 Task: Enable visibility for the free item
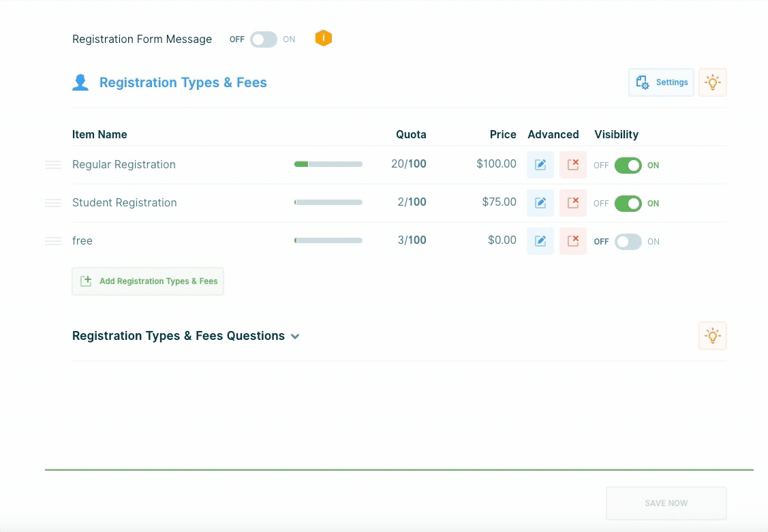(628, 242)
